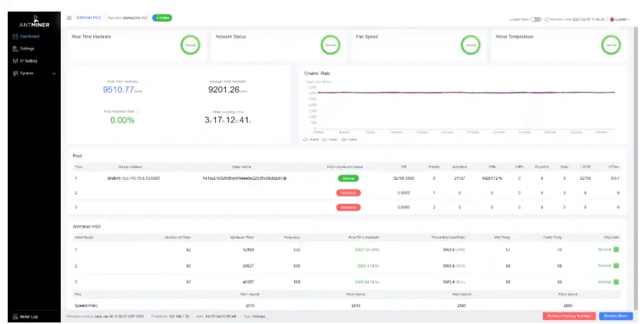Click pool 1 accepted count 21137
The height and width of the screenshot is (324, 644).
[460, 178]
